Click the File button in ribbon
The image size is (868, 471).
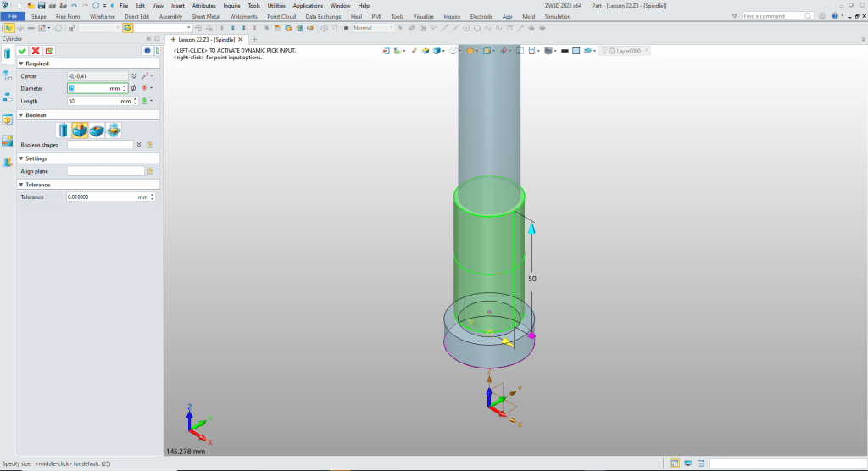(13, 16)
